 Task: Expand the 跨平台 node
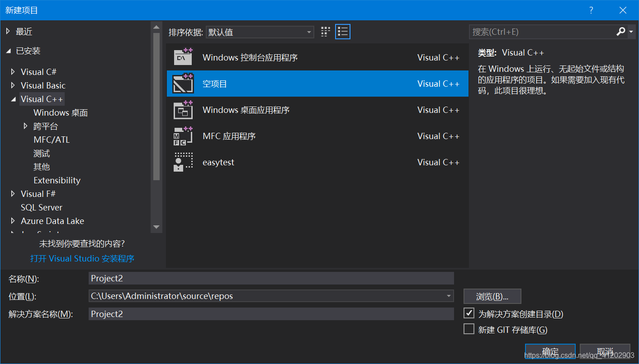(x=26, y=126)
